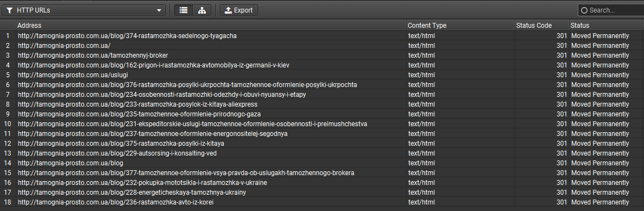This screenshot has height=211, width=644.
Task: Switch to tree view icon
Action: click(x=201, y=10)
